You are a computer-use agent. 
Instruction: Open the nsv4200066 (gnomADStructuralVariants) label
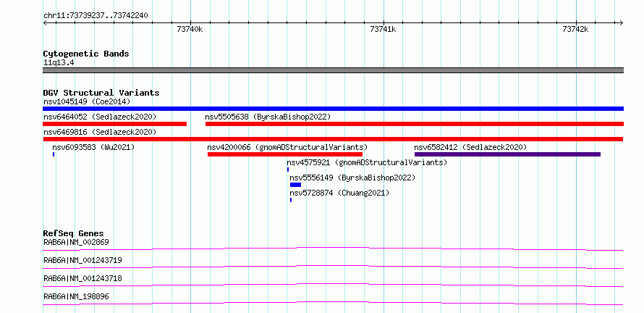click(287, 147)
